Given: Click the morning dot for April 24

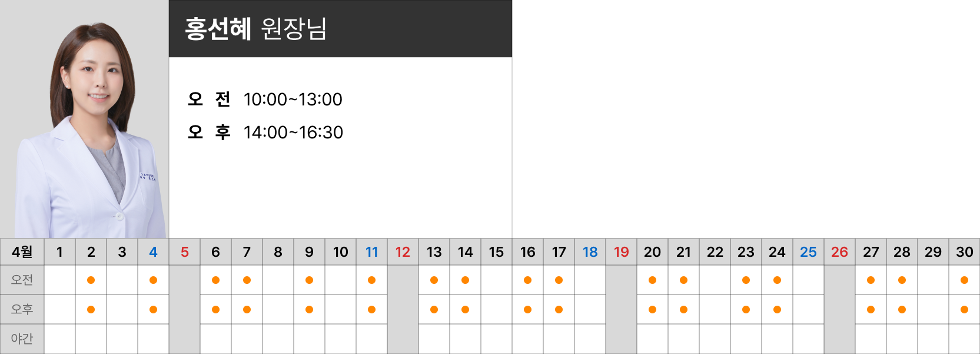Looking at the screenshot, I should point(777,280).
